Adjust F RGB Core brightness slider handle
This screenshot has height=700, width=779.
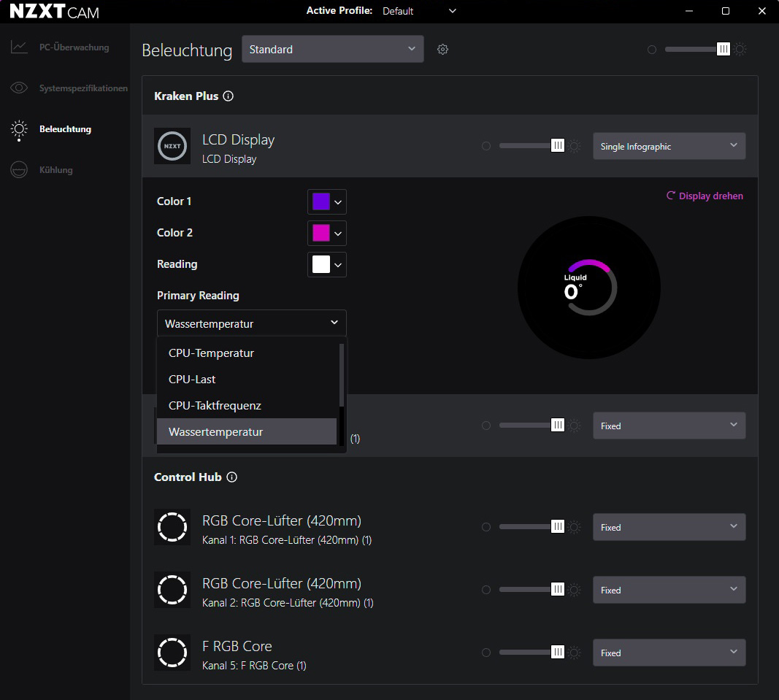(x=558, y=652)
